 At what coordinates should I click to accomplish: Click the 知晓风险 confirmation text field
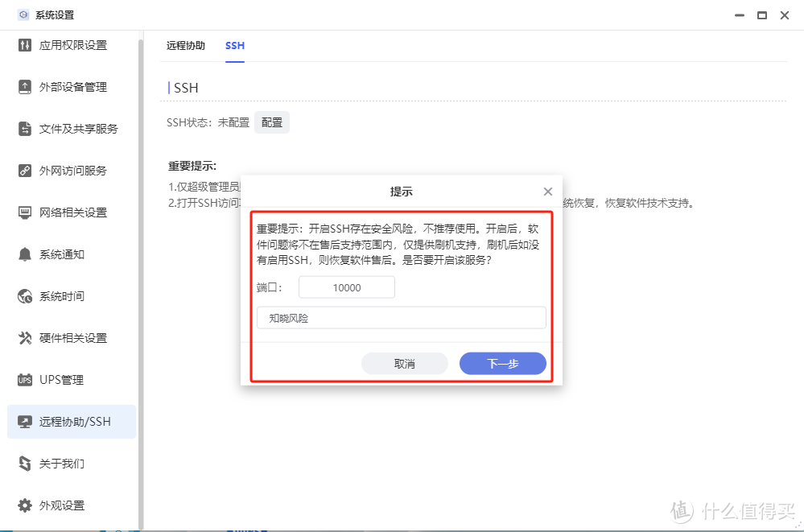[402, 317]
